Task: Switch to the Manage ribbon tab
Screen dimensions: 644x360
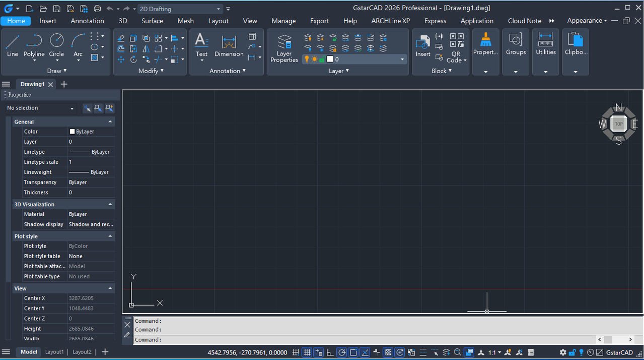Action: [x=283, y=21]
